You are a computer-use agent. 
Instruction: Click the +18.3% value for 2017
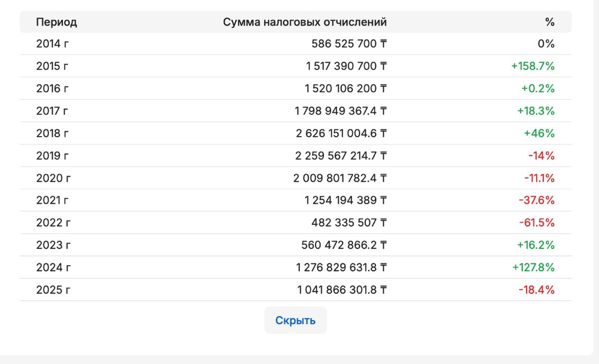(x=538, y=111)
